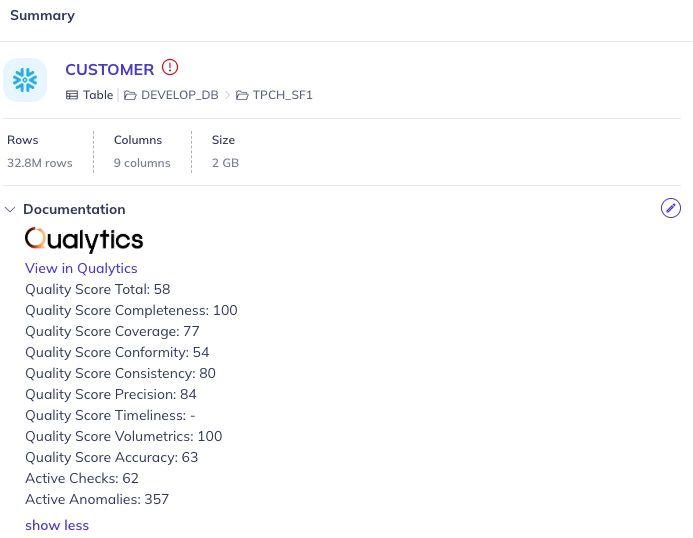Click Active Checks: 62
The image size is (693, 538).
(x=82, y=478)
